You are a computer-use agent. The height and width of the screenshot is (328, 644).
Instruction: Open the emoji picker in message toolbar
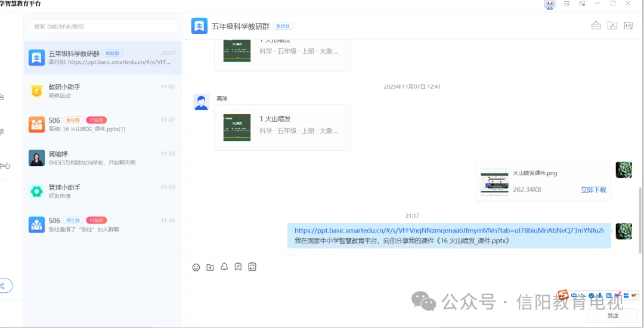click(196, 267)
